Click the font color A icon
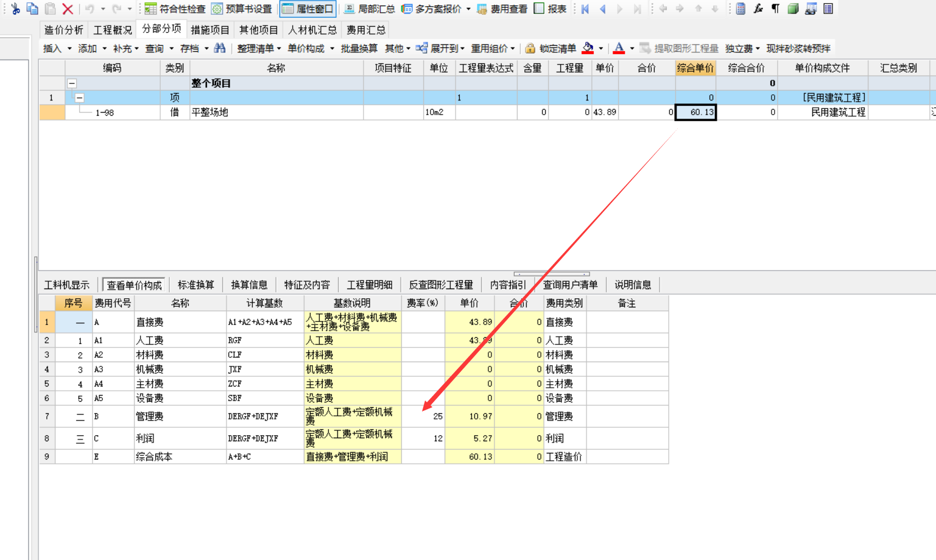This screenshot has height=560, width=936. [619, 48]
